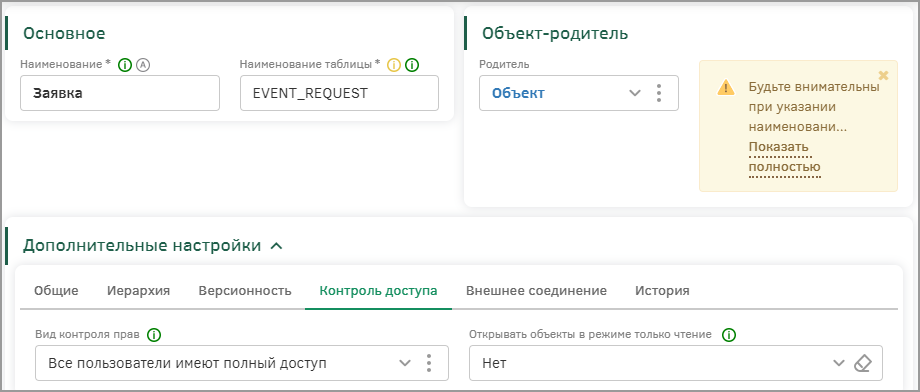The width and height of the screenshot is (920, 392).
Task: Click yellow info icon next to Наименование таблицы
Action: coord(394,65)
